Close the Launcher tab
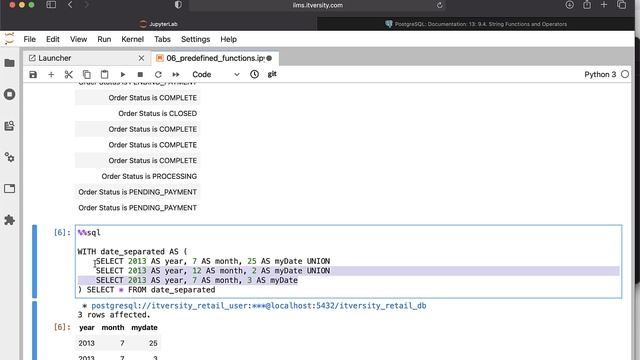 pos(141,58)
